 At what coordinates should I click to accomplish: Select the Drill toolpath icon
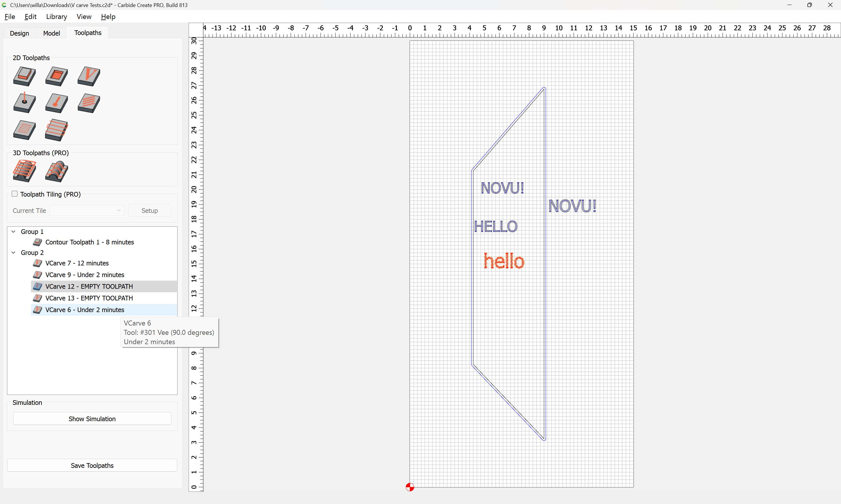tap(25, 103)
